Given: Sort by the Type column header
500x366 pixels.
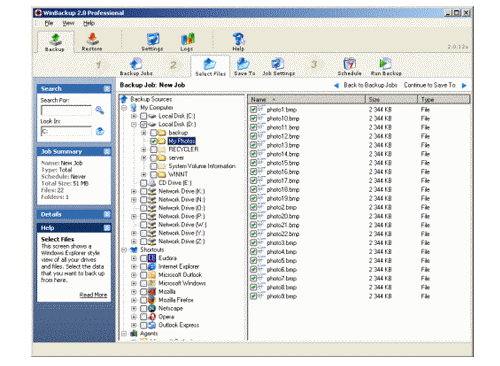Looking at the screenshot, I should click(x=444, y=99).
